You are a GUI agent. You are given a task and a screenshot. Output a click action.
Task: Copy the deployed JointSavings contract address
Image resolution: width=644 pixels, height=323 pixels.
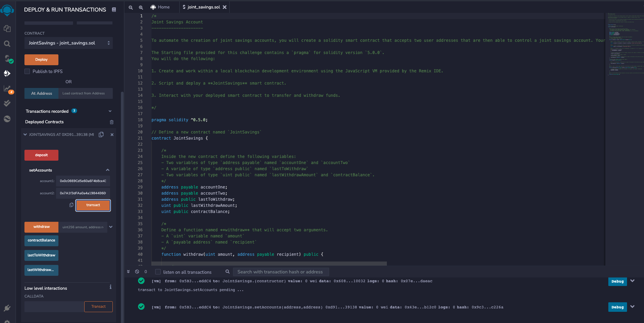[101, 134]
